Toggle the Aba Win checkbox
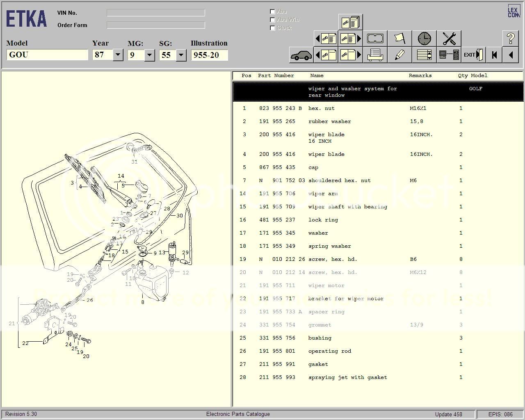The width and height of the screenshot is (525, 420). click(x=272, y=20)
